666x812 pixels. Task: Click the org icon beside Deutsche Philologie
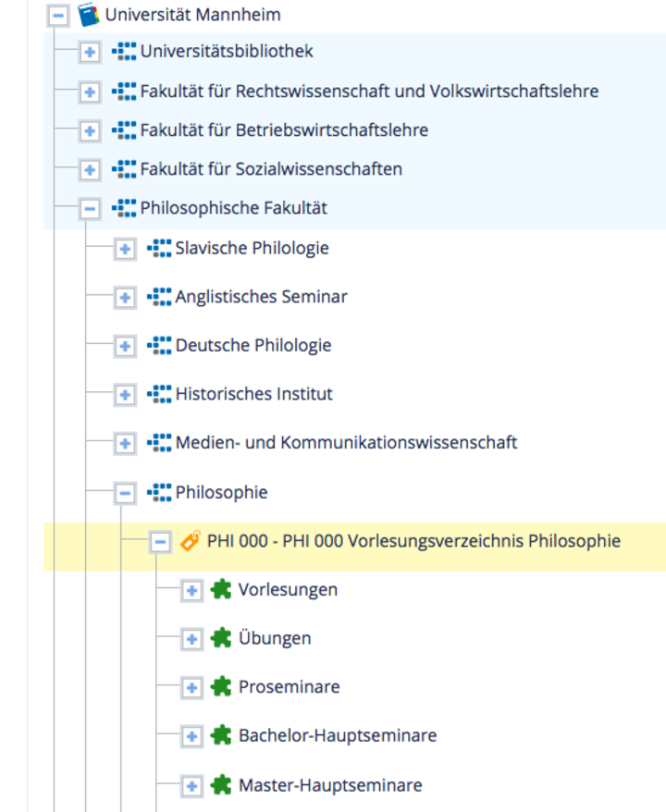(x=159, y=345)
